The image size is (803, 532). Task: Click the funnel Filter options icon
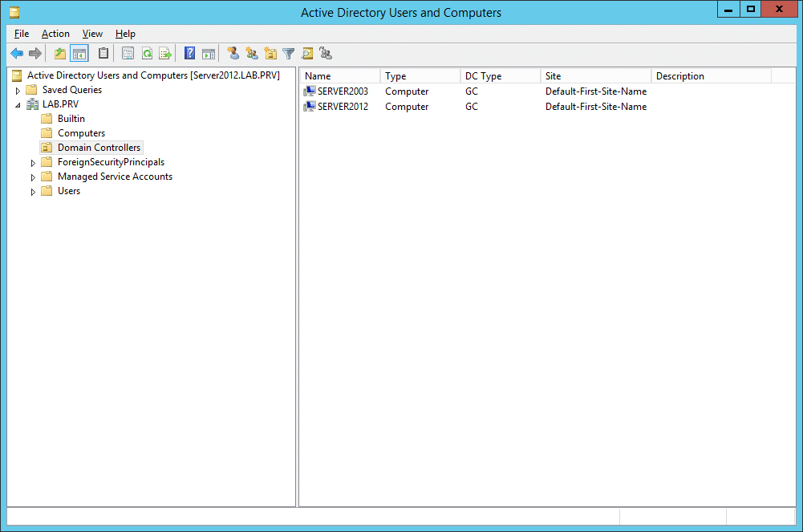click(289, 53)
